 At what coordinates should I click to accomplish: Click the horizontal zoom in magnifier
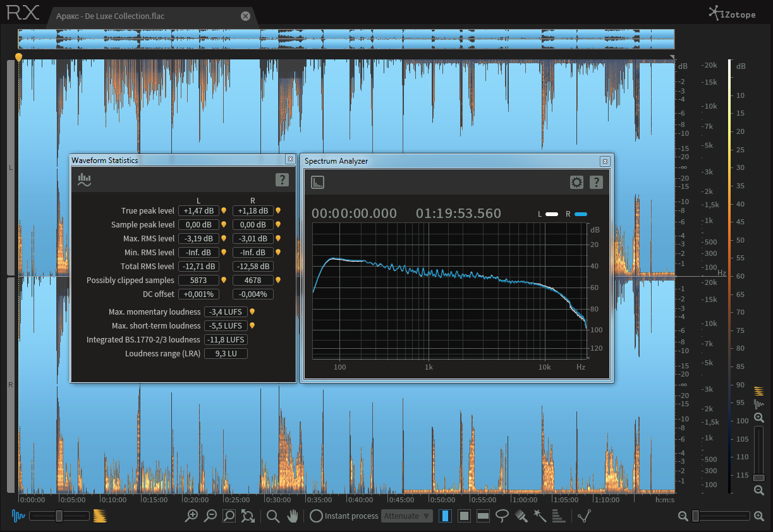191,516
